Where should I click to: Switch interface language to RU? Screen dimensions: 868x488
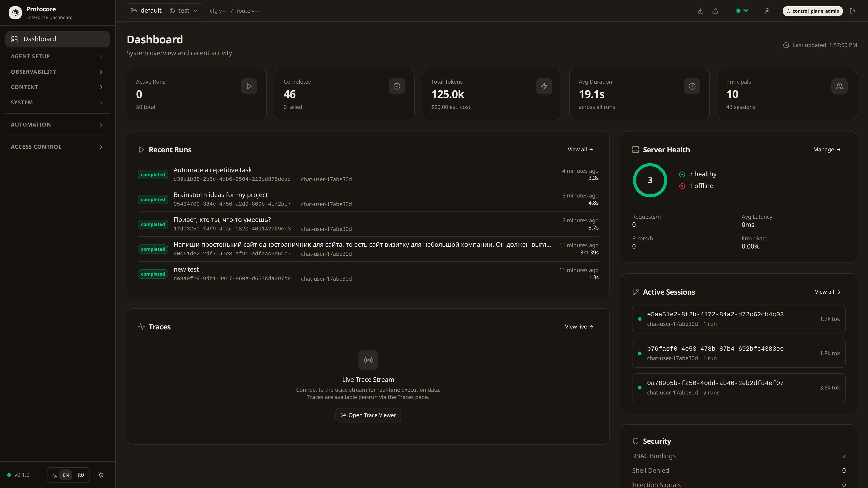pyautogui.click(x=81, y=475)
